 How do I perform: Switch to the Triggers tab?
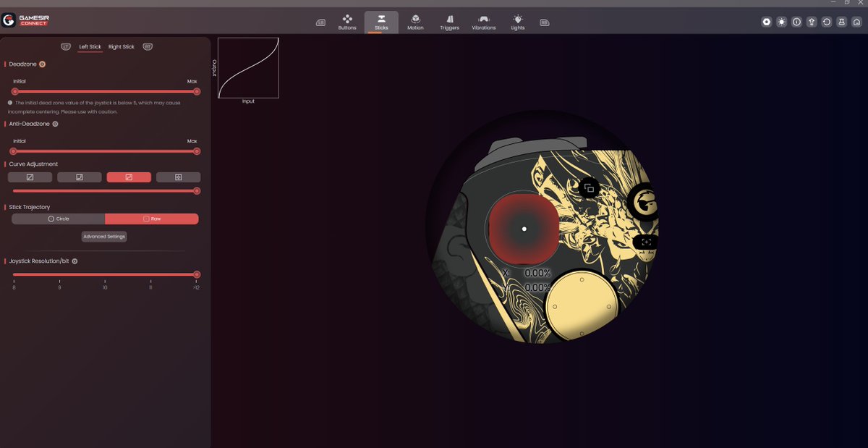449,22
